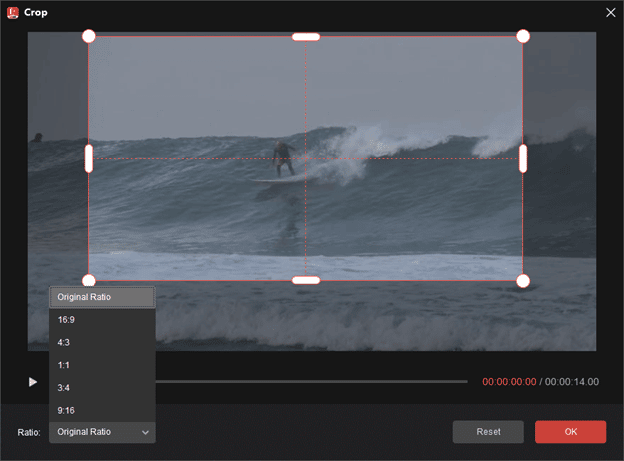Click the top-left corner crop handle

tap(89, 36)
